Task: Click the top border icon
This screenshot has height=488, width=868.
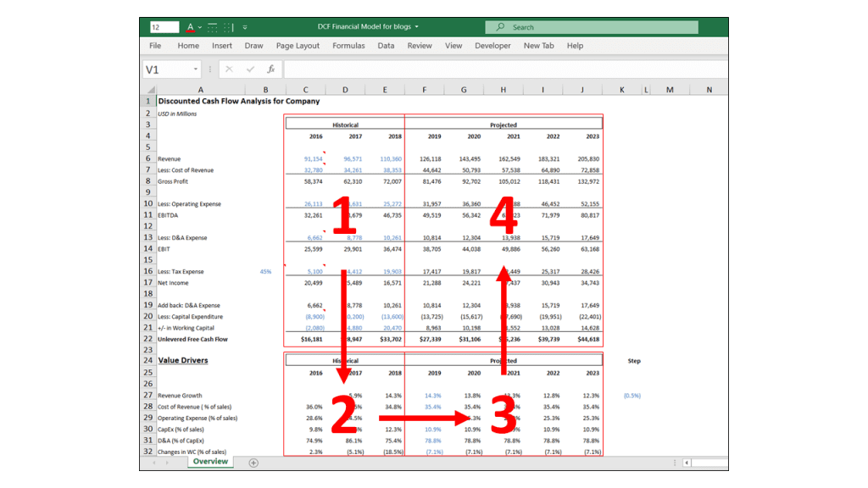Action: [213, 26]
